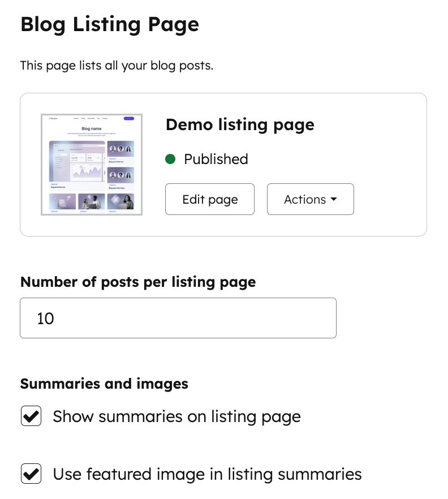Uncheck Use featured image in listing summaries
The image size is (448, 499).
tap(31, 474)
